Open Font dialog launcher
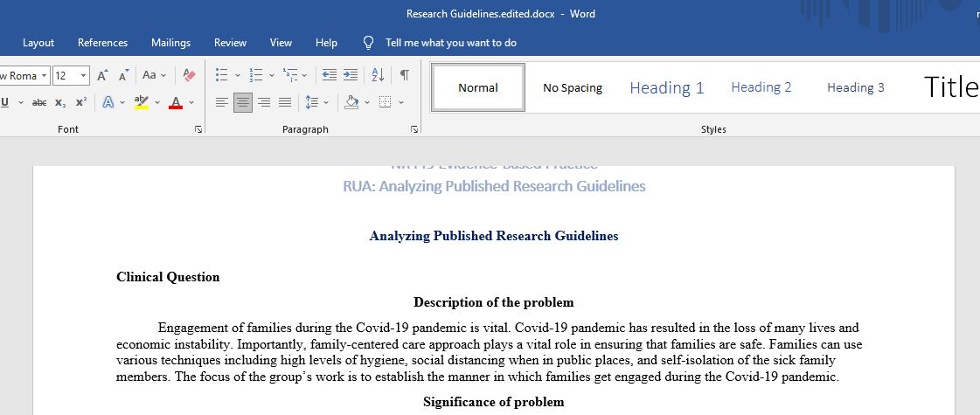This screenshot has width=980, height=415. click(x=198, y=129)
